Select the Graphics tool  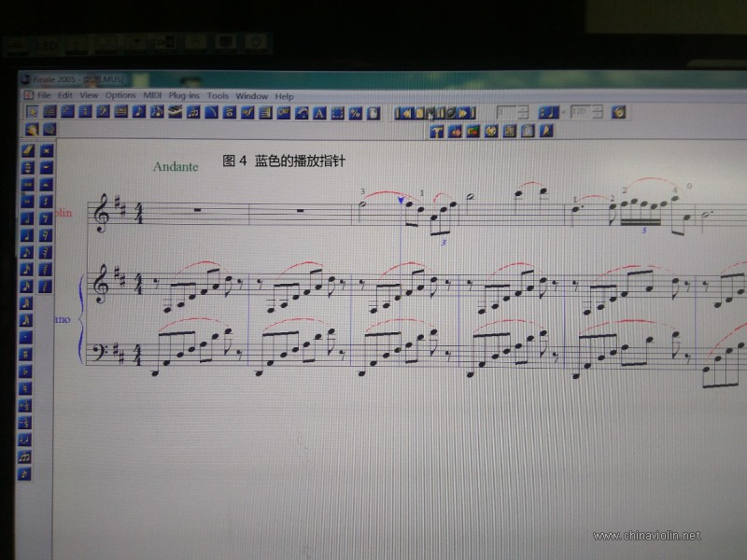472,131
